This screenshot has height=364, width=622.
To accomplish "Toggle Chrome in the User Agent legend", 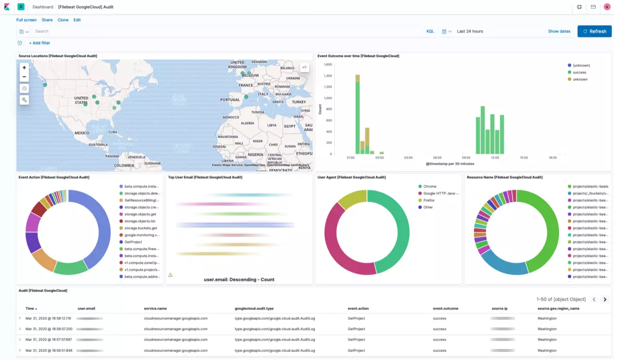I will pyautogui.click(x=430, y=187).
